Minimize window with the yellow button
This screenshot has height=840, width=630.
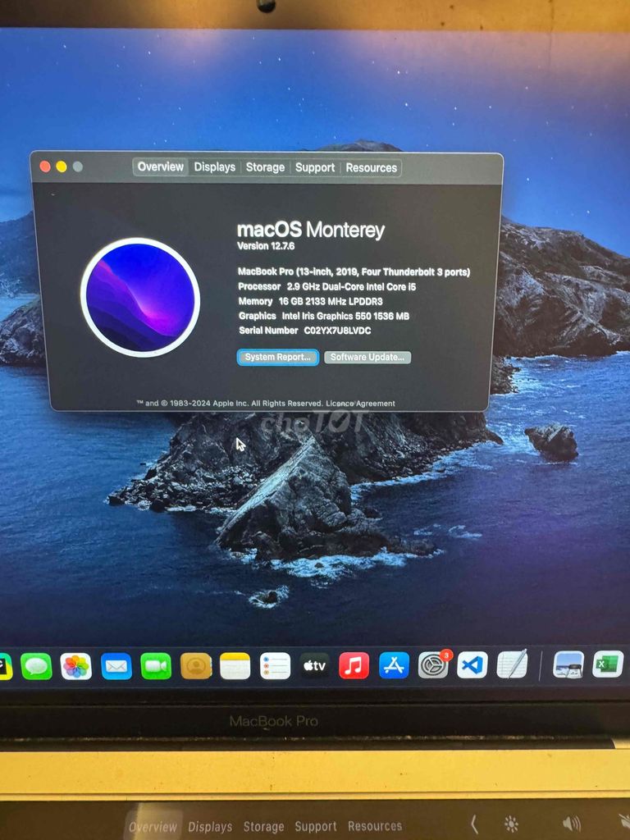[62, 167]
